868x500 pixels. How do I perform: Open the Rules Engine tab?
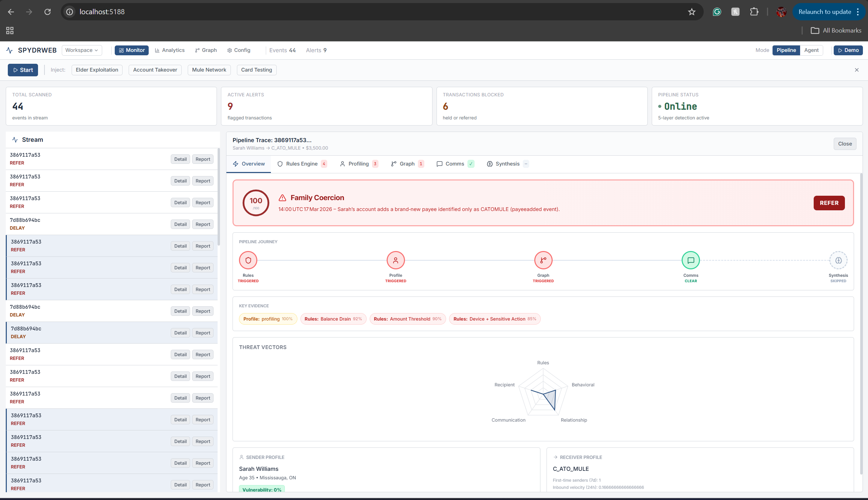[301, 164]
